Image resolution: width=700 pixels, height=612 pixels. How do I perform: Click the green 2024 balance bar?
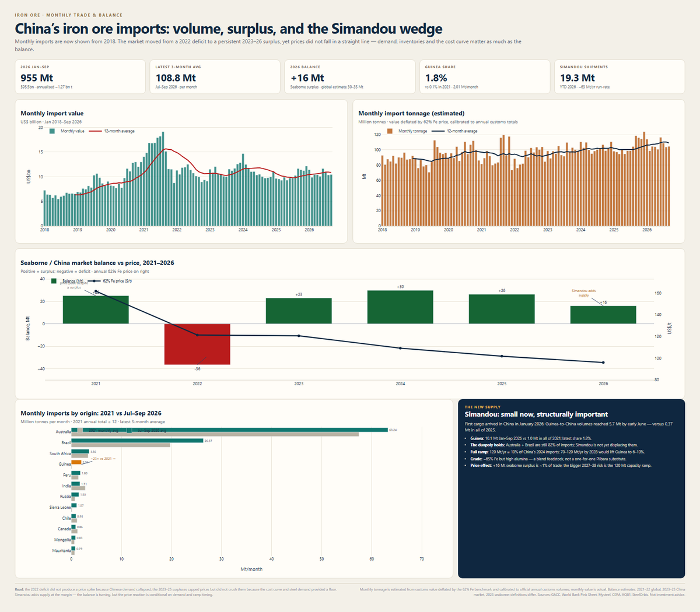click(x=400, y=307)
